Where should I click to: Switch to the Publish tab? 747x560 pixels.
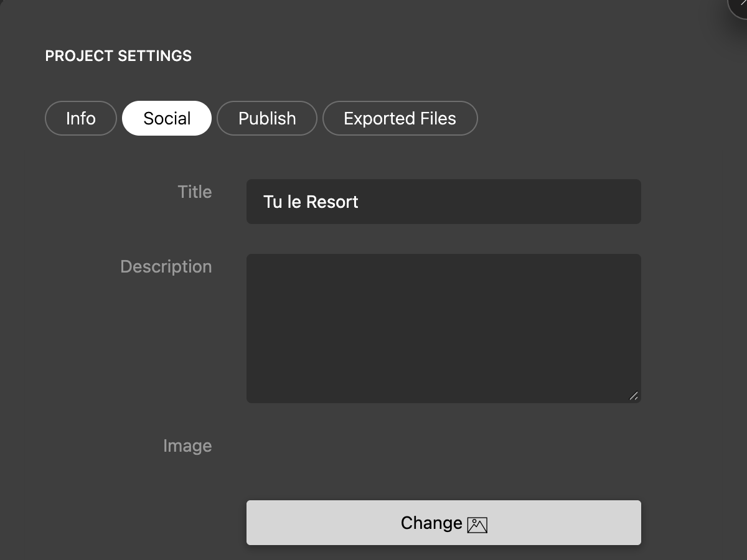pyautogui.click(x=267, y=118)
